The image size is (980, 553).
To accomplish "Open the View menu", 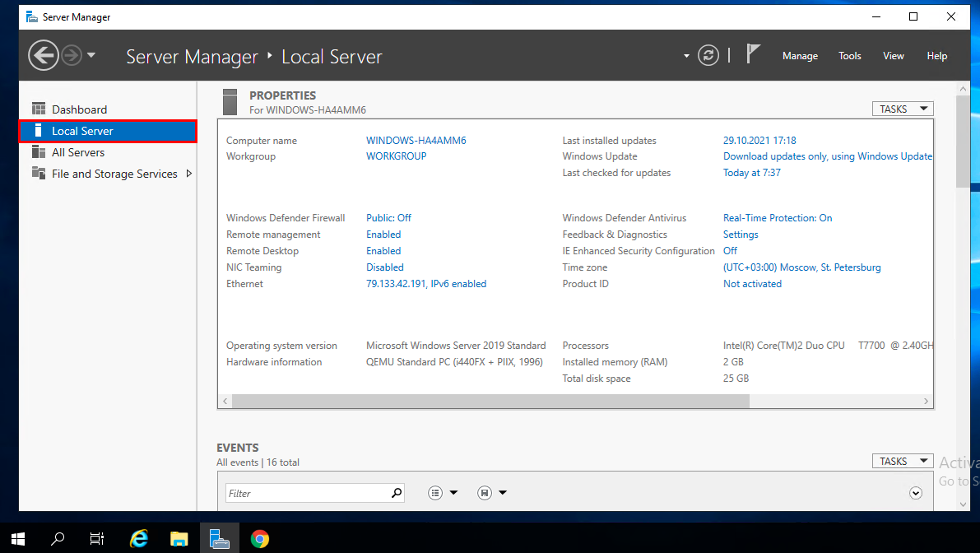I will pyautogui.click(x=893, y=56).
